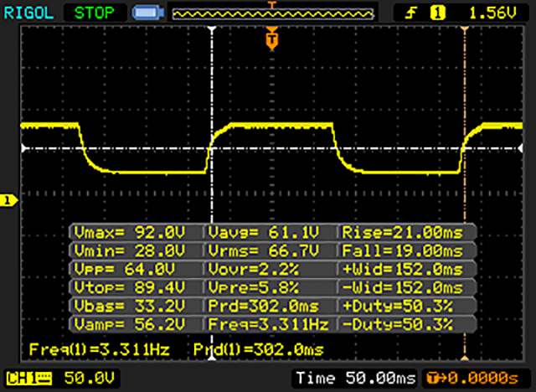Click the STOP run status indicator

pos(95,13)
